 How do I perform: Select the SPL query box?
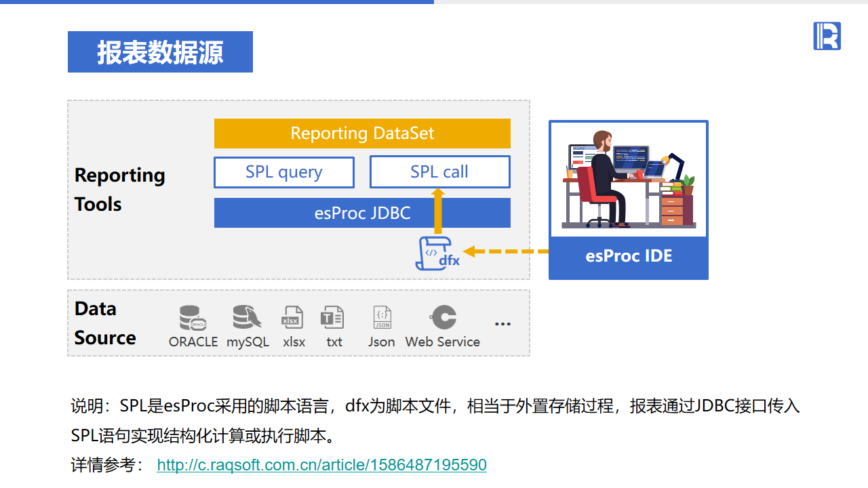pyautogui.click(x=284, y=172)
